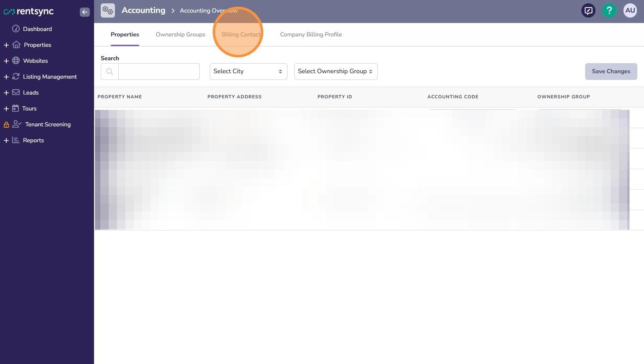Expand the Properties sidebar section
The image size is (644, 364).
(6, 45)
